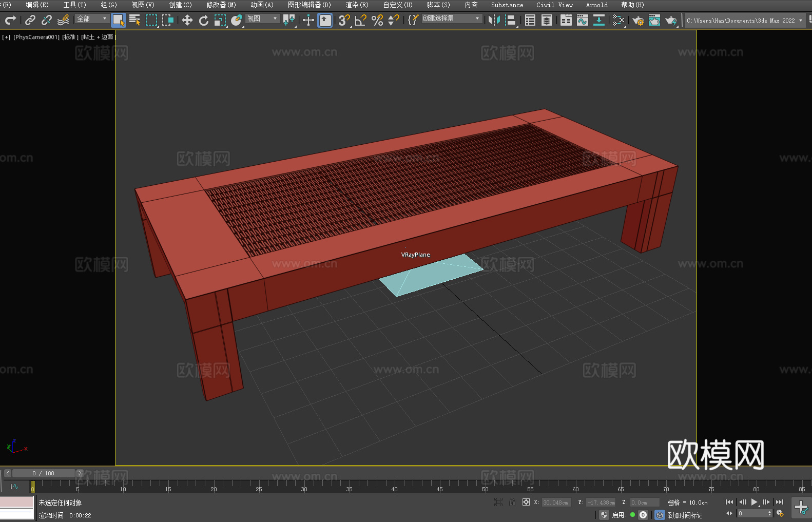Open Rendered Frame Window
This screenshot has height=522, width=812.
[x=654, y=20]
